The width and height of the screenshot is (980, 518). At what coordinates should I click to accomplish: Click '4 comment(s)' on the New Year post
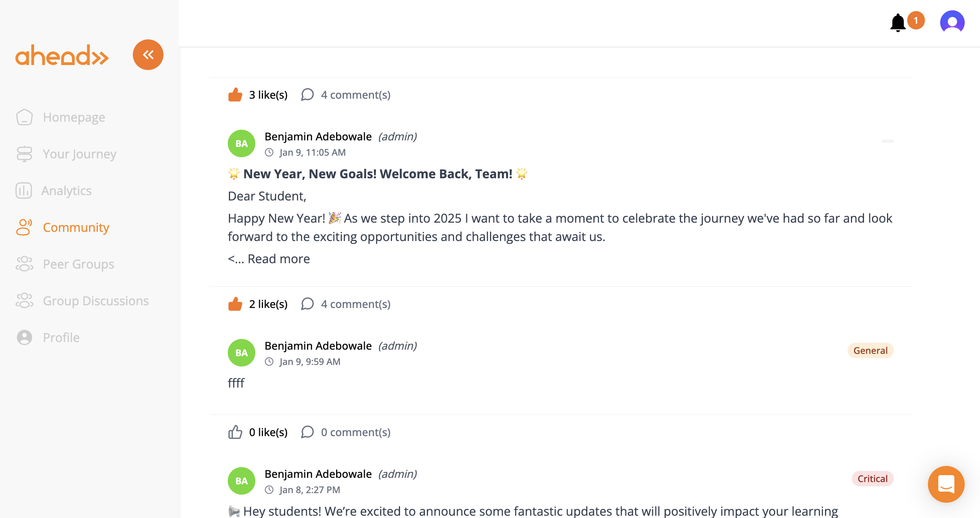tap(355, 94)
